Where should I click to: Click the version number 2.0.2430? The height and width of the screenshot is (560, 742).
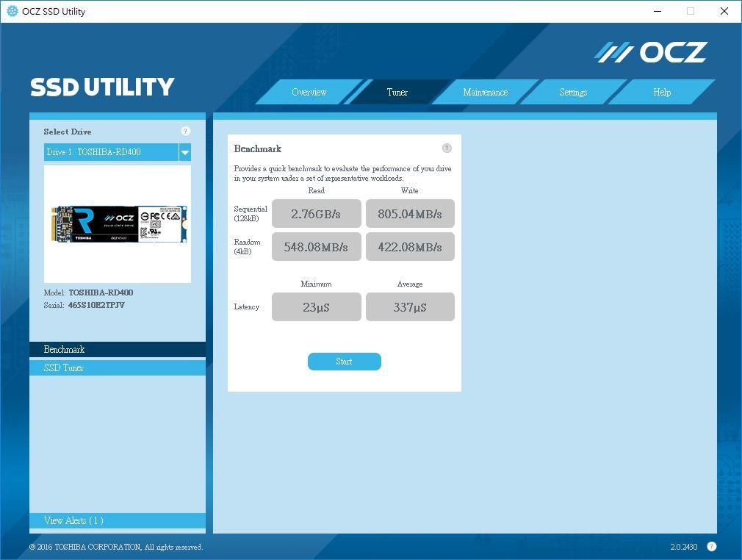click(684, 547)
